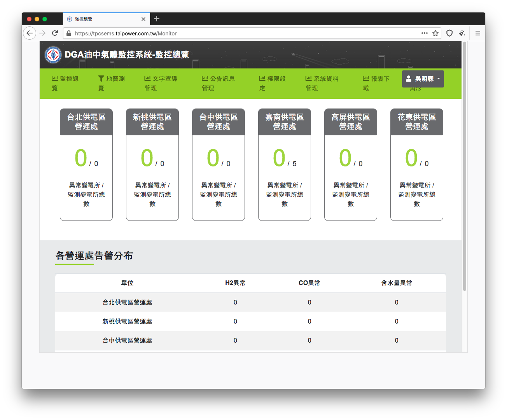Click the DGA油中氣體監控系統 page title
The height and width of the screenshot is (420, 507).
pyautogui.click(x=127, y=55)
